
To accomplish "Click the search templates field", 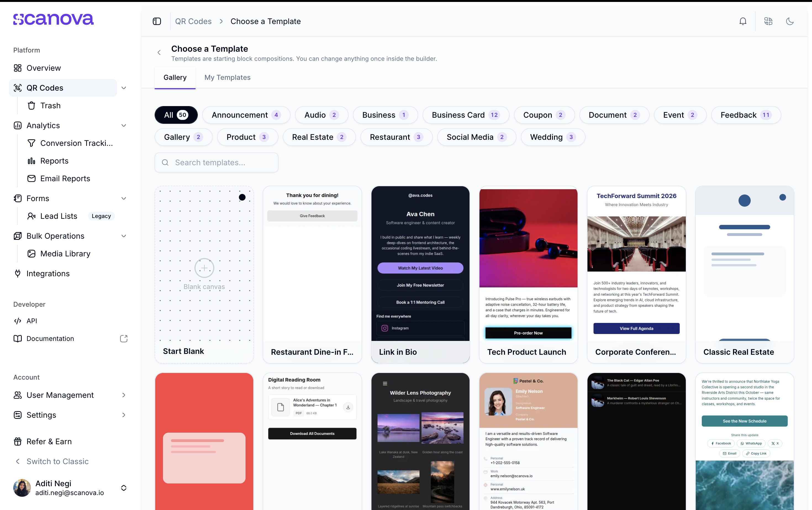I will coord(217,162).
